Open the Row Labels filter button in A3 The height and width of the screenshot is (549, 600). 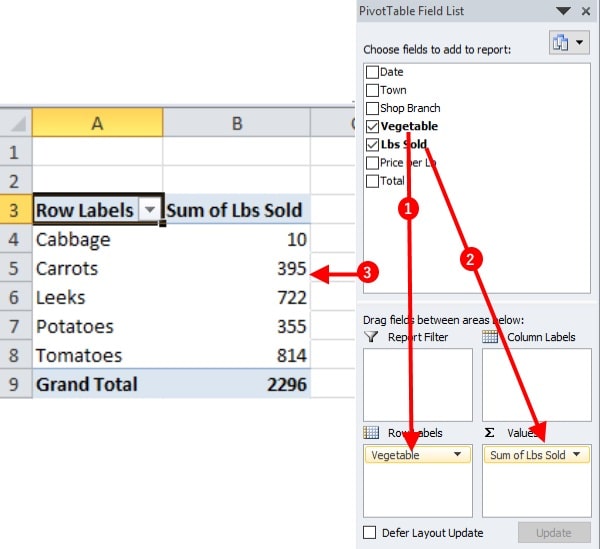150,211
